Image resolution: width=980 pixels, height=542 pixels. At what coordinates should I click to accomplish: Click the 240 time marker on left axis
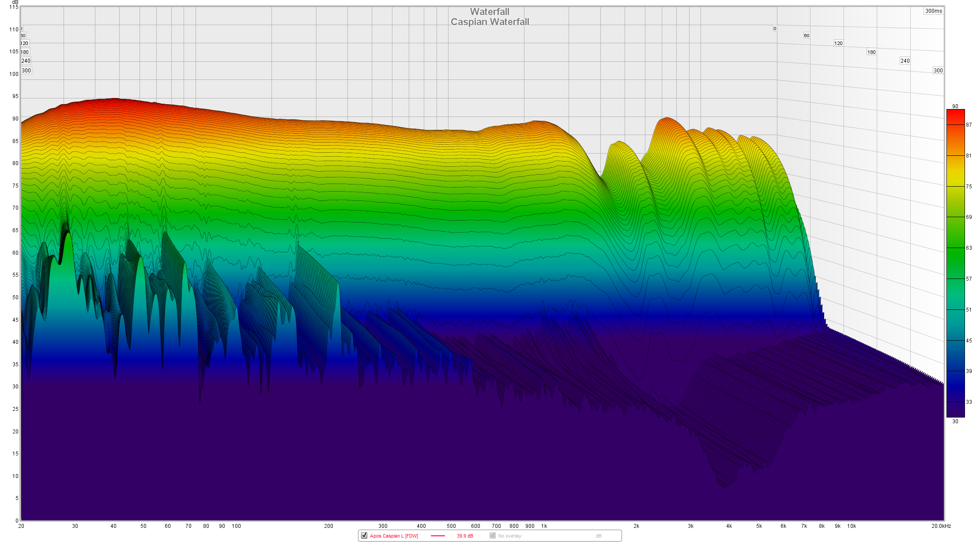click(x=26, y=61)
